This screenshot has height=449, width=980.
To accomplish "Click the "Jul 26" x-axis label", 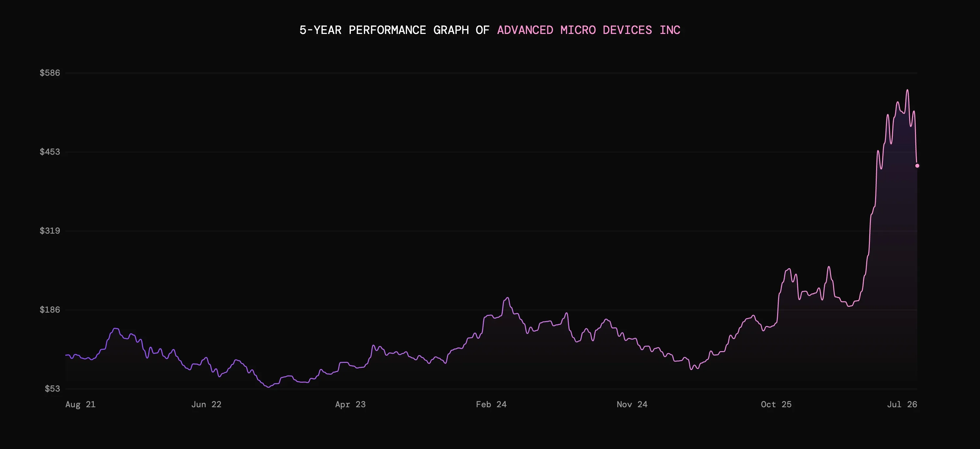I will click(x=902, y=404).
